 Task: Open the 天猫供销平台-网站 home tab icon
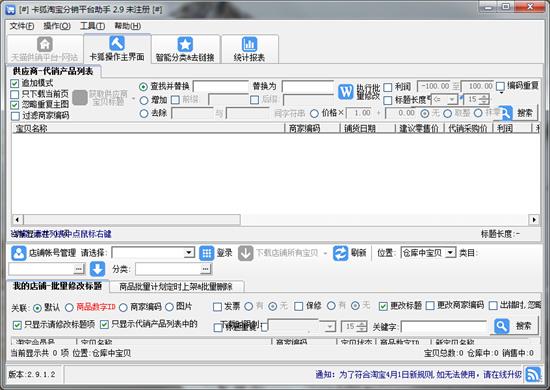45,44
